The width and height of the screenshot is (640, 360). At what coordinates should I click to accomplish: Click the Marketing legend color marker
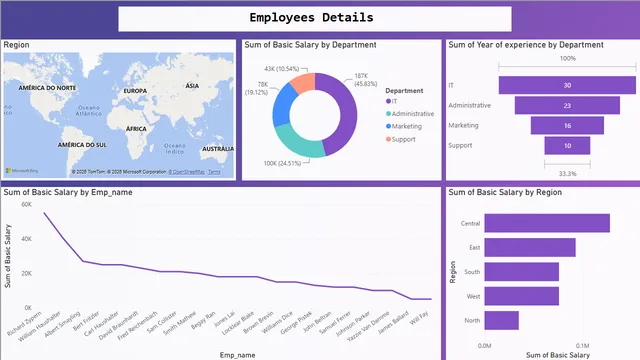coord(388,127)
